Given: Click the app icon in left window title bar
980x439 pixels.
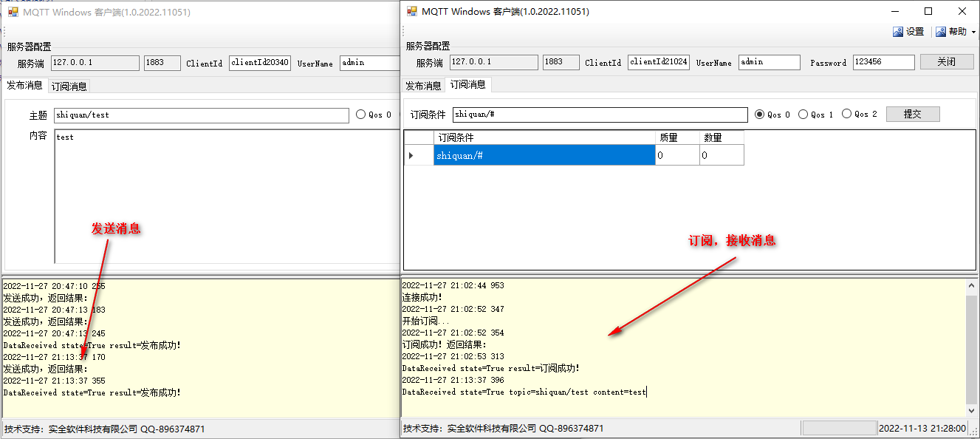Looking at the screenshot, I should 13,12.
